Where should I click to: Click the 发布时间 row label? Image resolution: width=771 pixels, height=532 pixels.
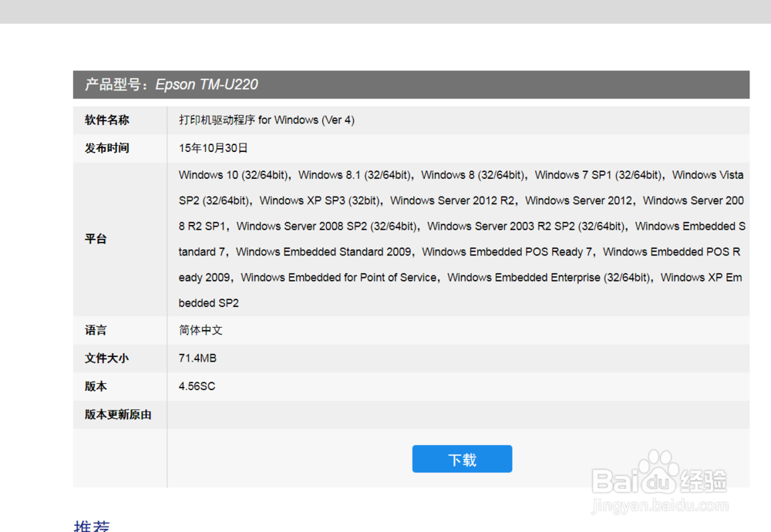point(106,148)
